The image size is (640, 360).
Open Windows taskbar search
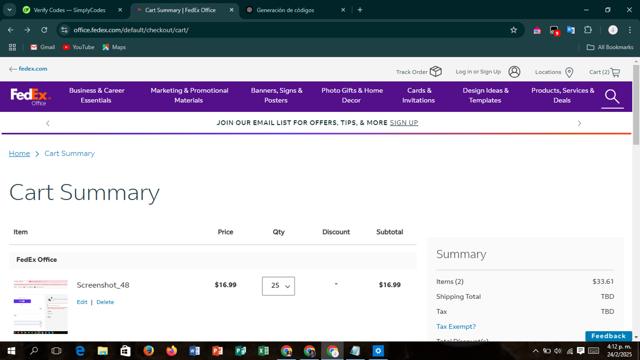coord(34,351)
